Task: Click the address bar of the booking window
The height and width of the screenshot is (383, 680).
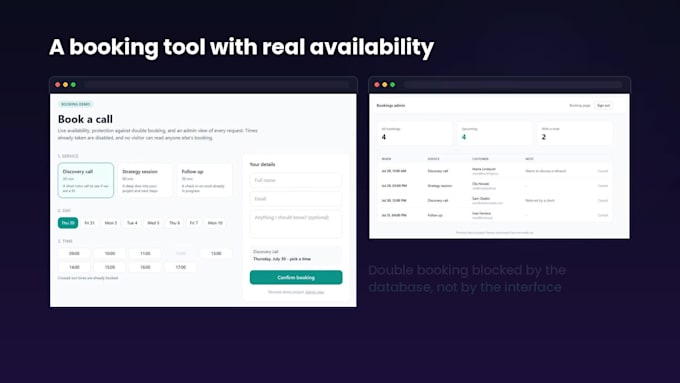Action: (217, 85)
